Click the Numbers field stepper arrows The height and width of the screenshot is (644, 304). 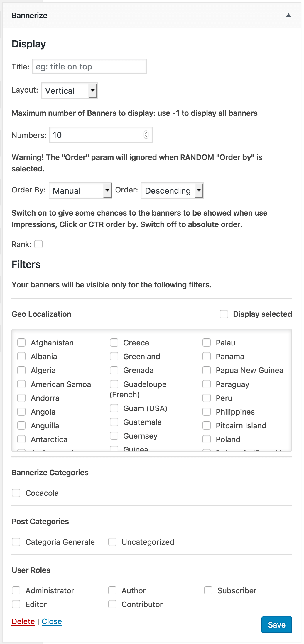pos(146,135)
